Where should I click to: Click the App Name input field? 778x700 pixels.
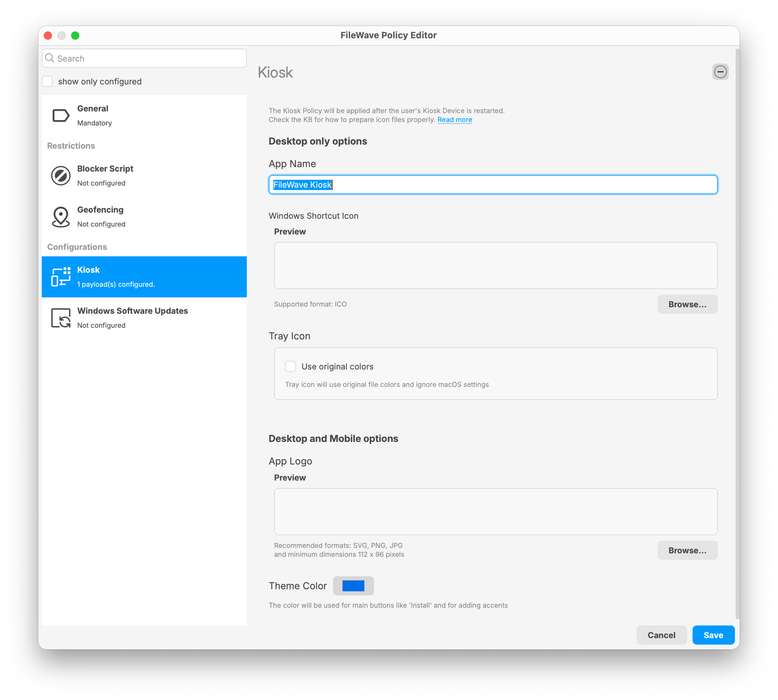(493, 185)
